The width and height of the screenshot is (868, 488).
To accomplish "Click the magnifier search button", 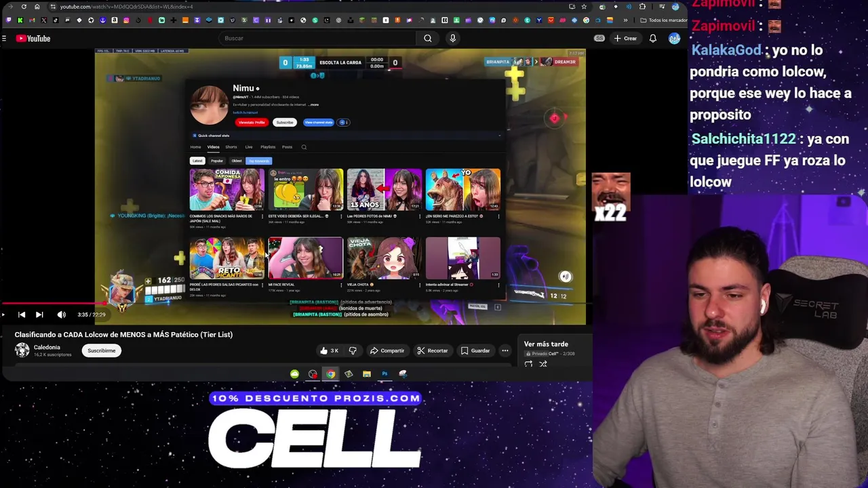I will click(428, 39).
